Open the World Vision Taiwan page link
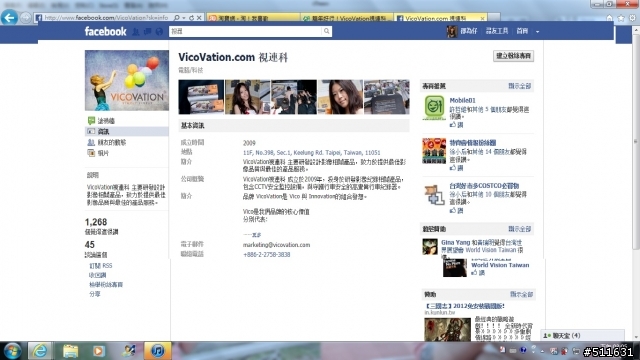The height and width of the screenshot is (360, 640). (x=500, y=265)
